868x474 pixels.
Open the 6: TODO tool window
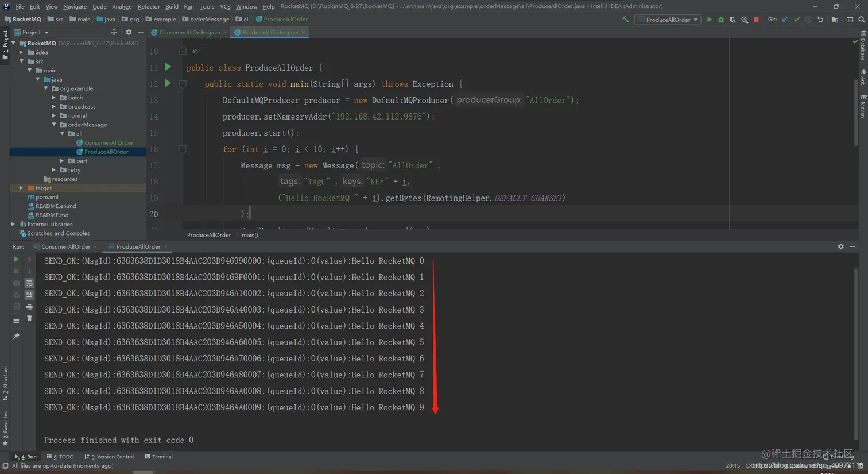click(60, 457)
